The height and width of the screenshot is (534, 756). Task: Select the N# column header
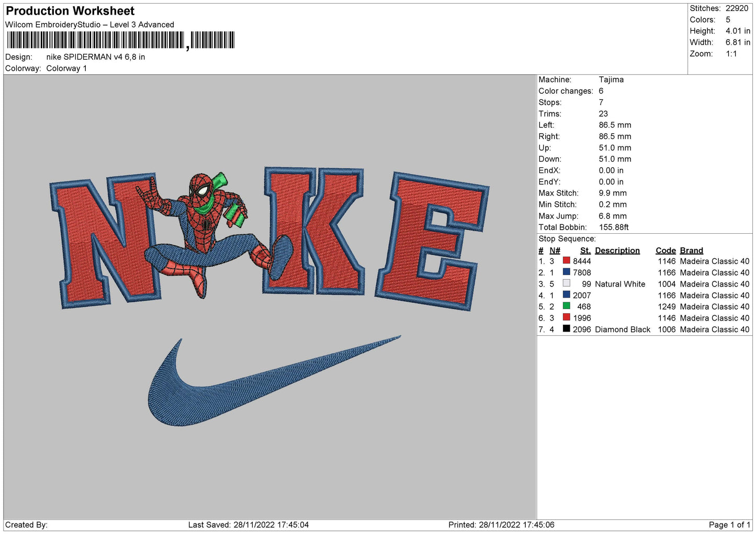(x=555, y=251)
